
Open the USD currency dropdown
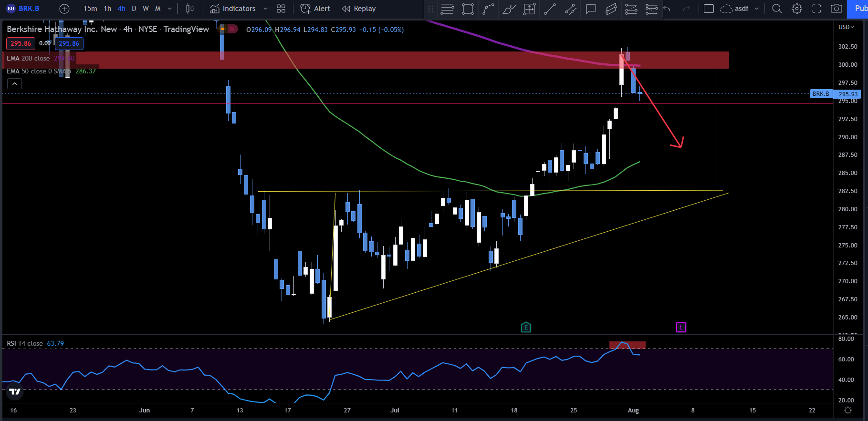tap(846, 27)
